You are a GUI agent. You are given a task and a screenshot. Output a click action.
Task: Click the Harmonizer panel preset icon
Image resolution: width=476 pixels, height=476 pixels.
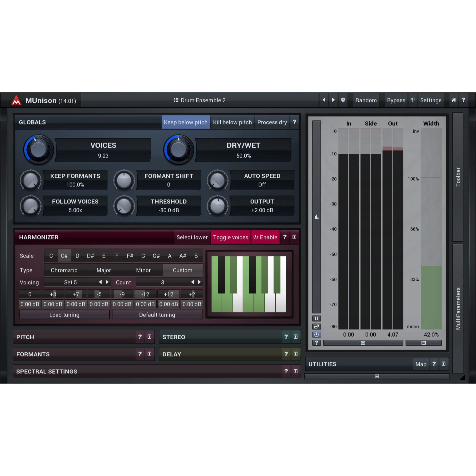coord(294,237)
